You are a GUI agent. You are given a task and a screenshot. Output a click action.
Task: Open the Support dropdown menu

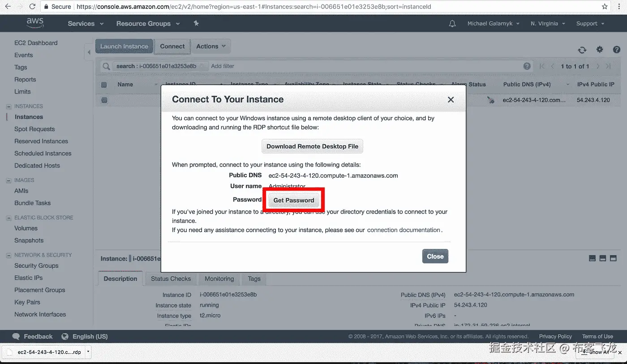(x=590, y=24)
